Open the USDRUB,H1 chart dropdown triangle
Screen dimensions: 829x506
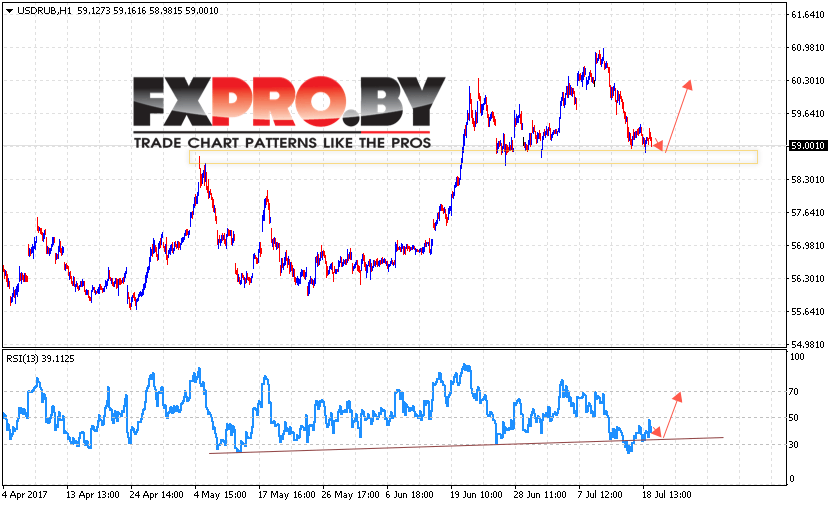tap(9, 11)
